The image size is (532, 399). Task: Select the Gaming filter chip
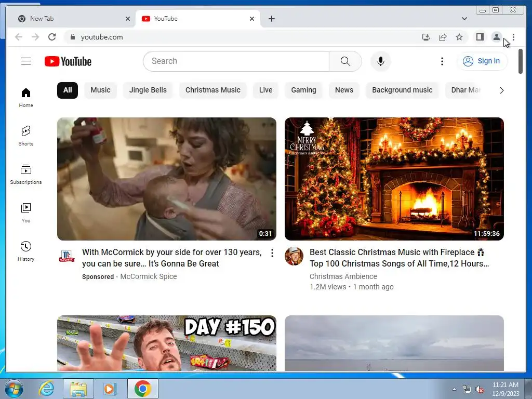[303, 90]
